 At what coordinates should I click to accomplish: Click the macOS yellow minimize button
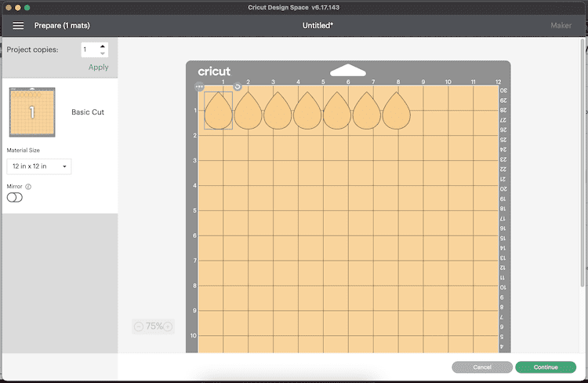click(17, 8)
